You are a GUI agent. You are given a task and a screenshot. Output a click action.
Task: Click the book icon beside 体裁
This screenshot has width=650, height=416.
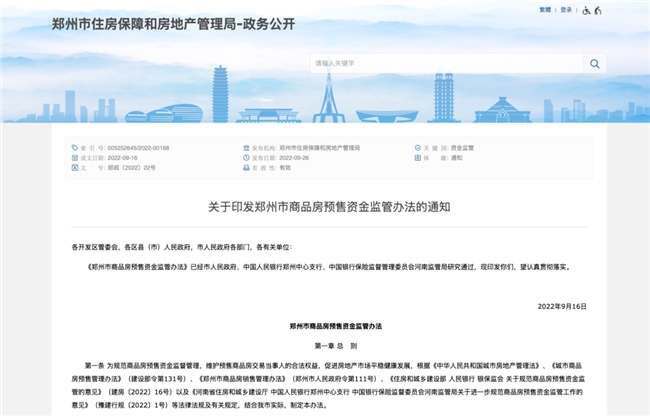click(418, 158)
